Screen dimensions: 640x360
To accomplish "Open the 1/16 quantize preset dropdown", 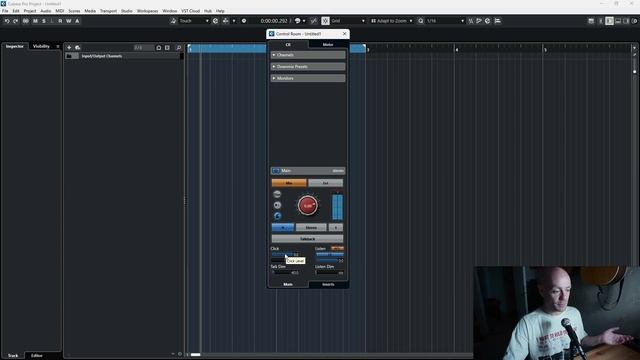I will pyautogui.click(x=462, y=21).
